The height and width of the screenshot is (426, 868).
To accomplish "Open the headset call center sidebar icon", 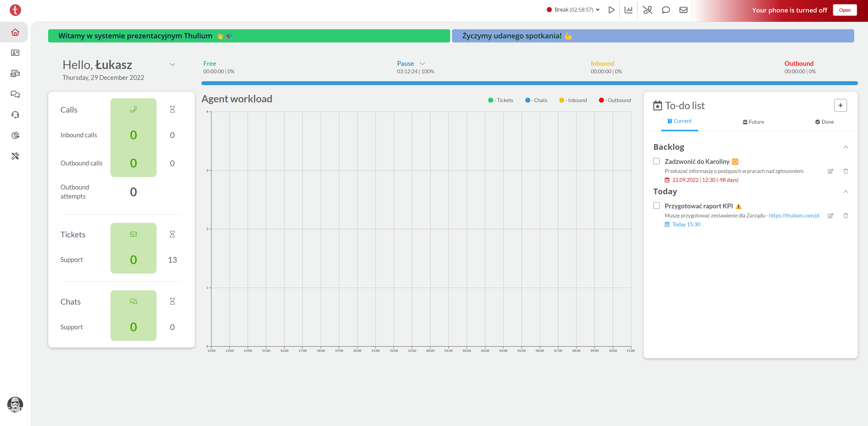I will (x=15, y=115).
